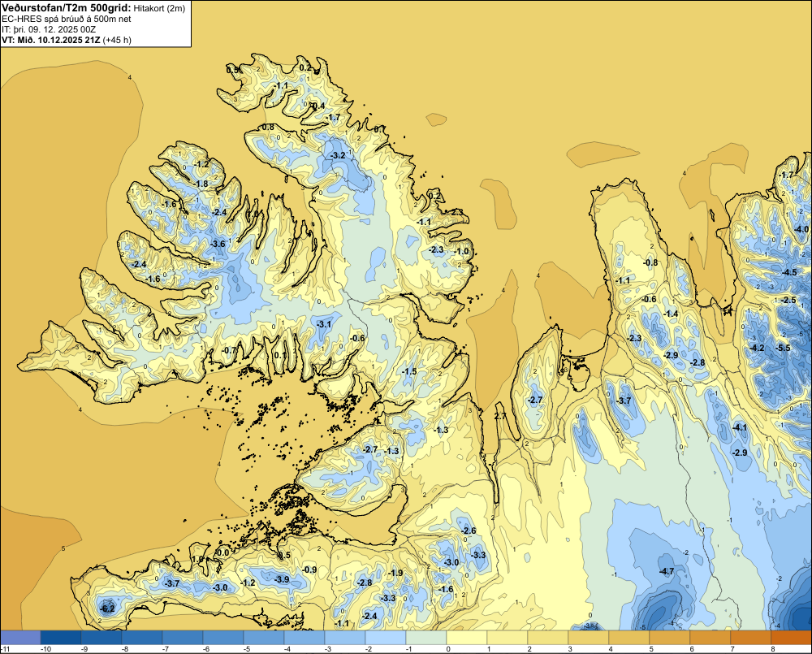Click the -3.2 temperature value
Image resolution: width=812 pixels, height=654 pixels.
click(x=338, y=155)
